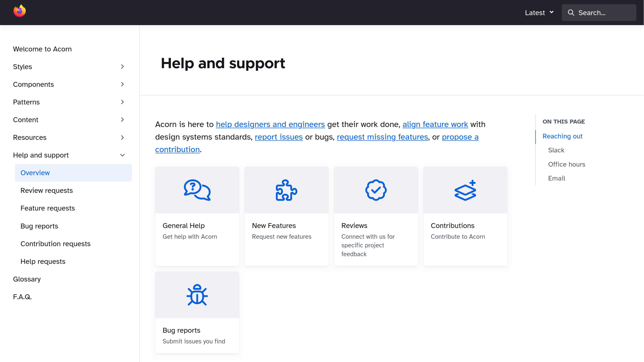Click the help designers and engineers link
The image size is (644, 362).
tap(270, 124)
